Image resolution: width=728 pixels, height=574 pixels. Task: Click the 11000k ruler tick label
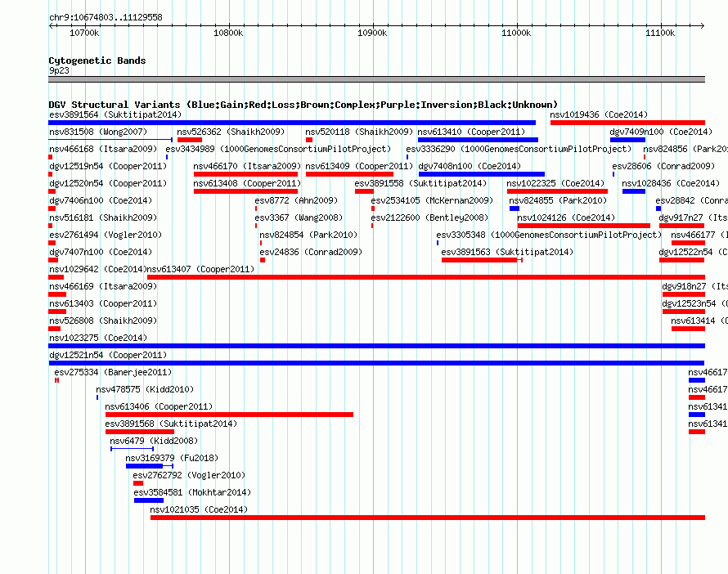coord(516,33)
